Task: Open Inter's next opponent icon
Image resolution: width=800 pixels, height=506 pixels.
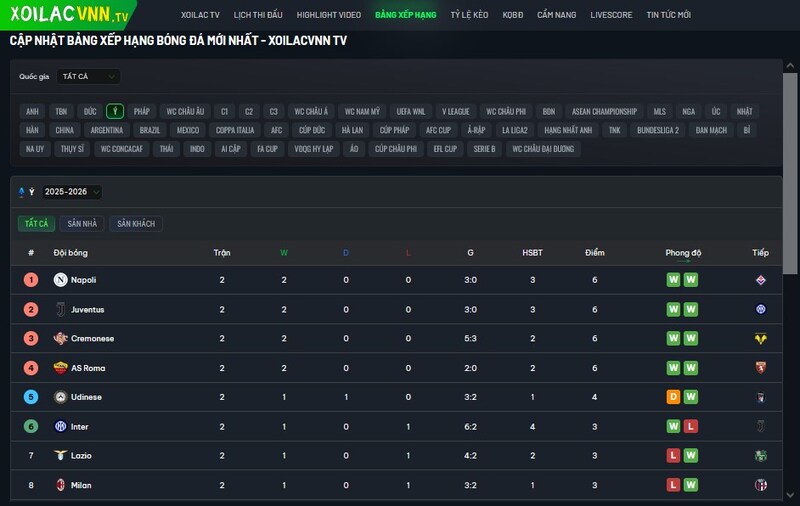Action: coord(761,426)
